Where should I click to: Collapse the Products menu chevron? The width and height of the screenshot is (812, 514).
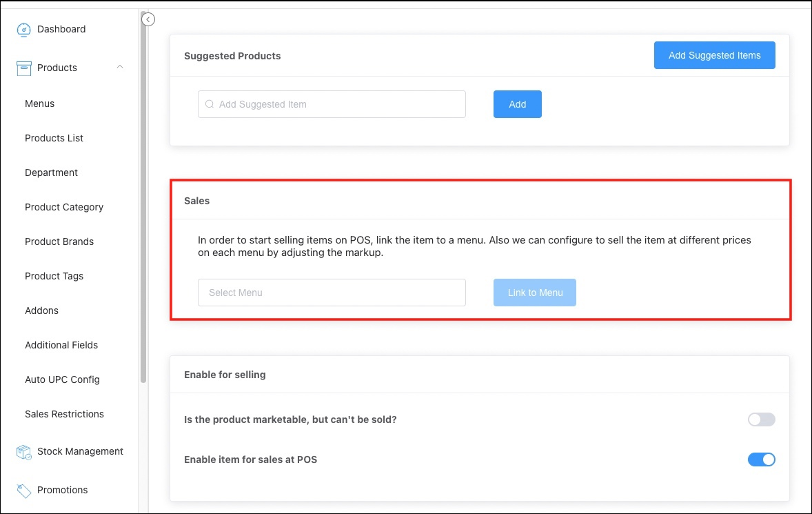(x=120, y=67)
